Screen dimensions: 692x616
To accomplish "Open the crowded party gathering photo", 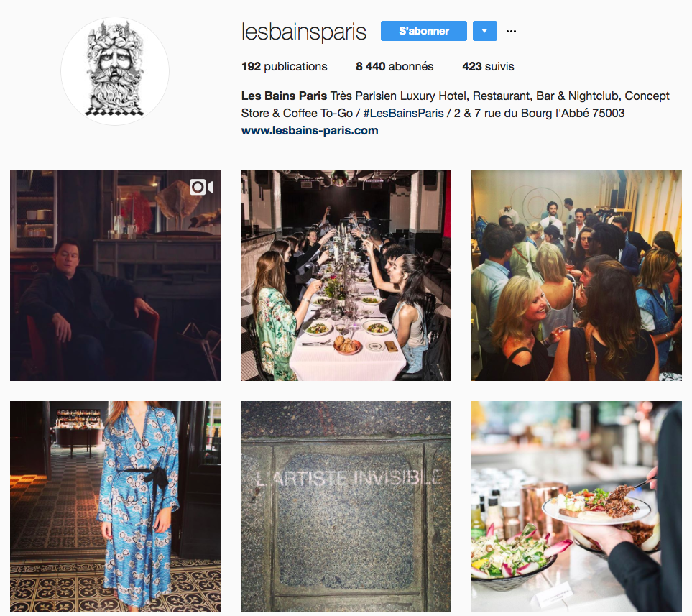I will coord(576,275).
